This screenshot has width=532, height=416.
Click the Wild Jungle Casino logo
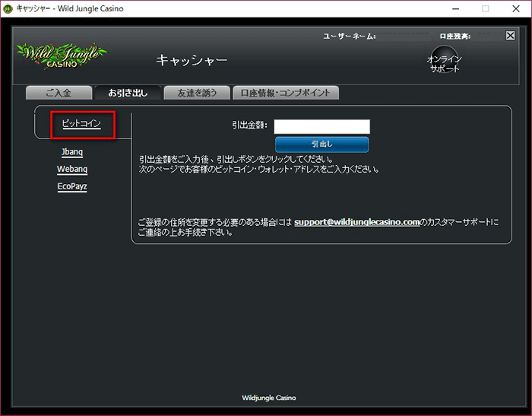62,56
